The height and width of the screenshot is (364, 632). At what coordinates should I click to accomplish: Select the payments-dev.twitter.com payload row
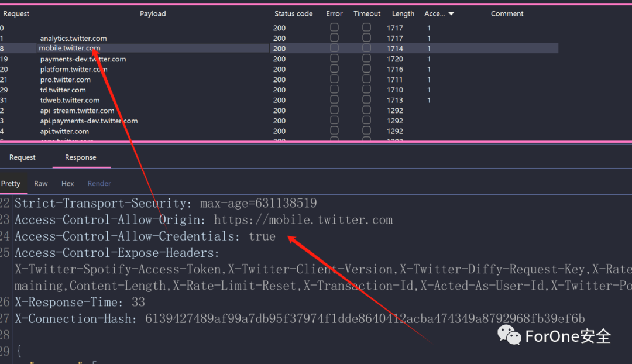coord(83,59)
